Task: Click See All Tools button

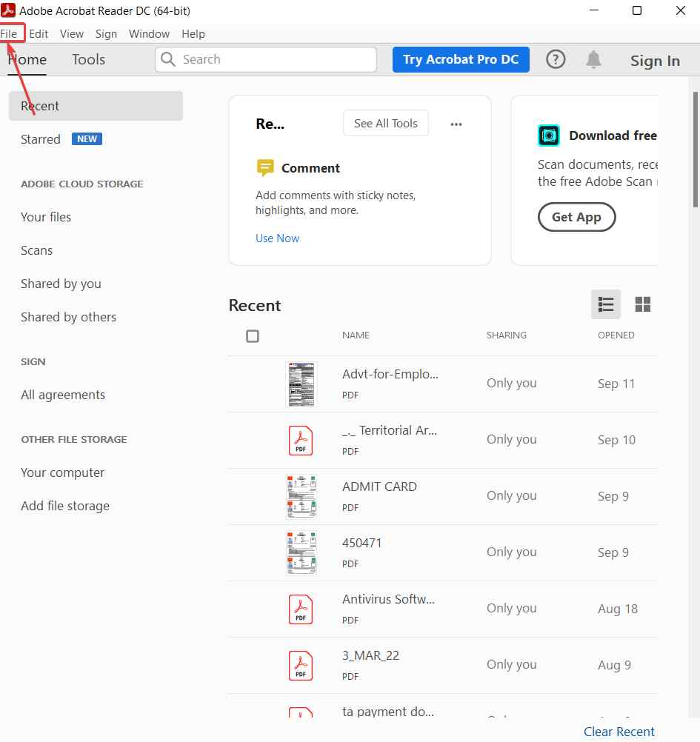Action: point(386,123)
